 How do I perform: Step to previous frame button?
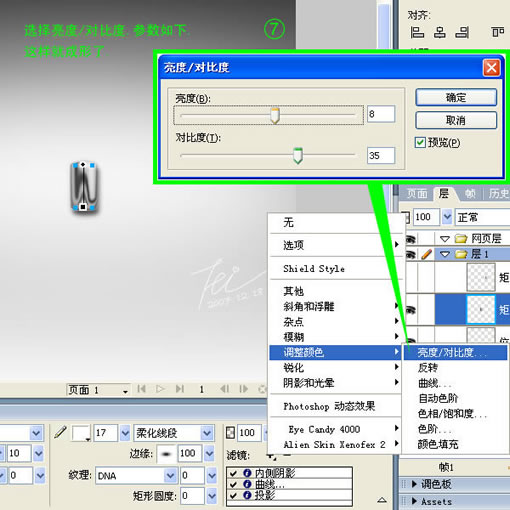click(x=225, y=389)
